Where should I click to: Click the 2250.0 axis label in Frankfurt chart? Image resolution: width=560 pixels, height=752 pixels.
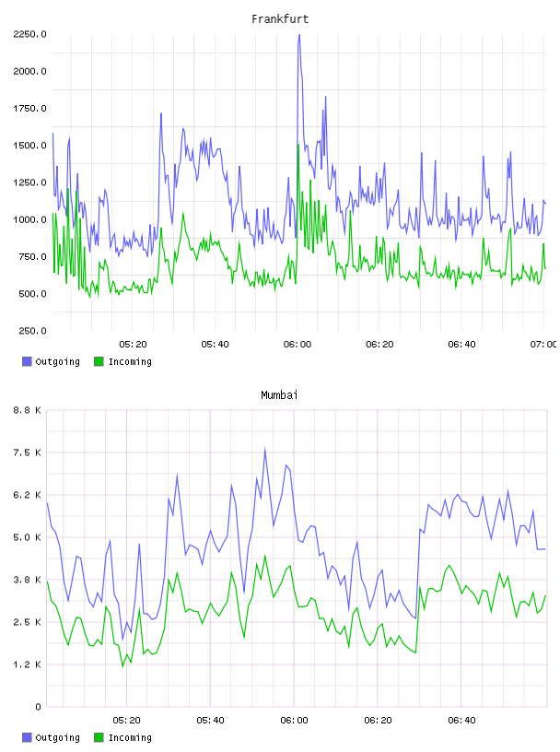click(29, 34)
